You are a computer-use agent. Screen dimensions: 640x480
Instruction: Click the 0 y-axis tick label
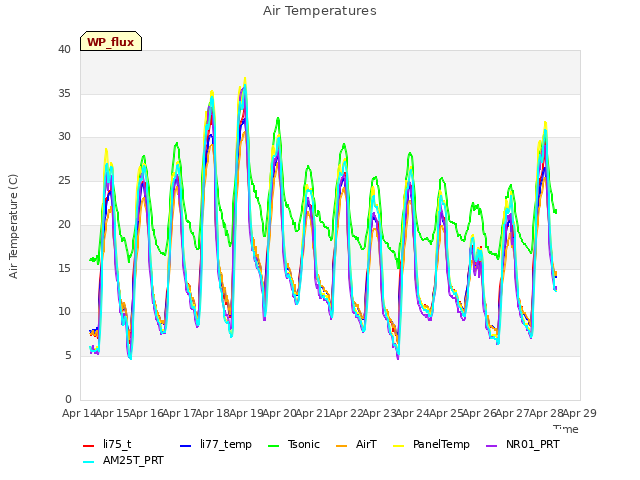tap(68, 399)
